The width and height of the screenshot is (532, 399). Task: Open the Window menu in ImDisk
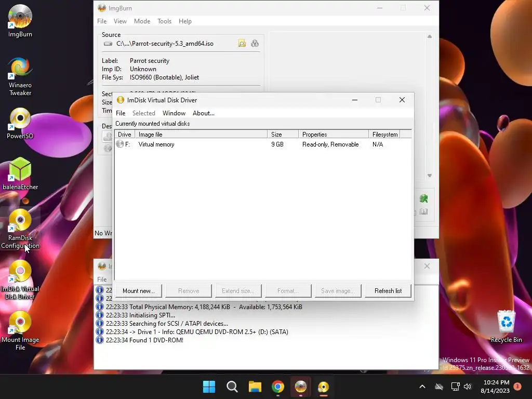tap(174, 113)
